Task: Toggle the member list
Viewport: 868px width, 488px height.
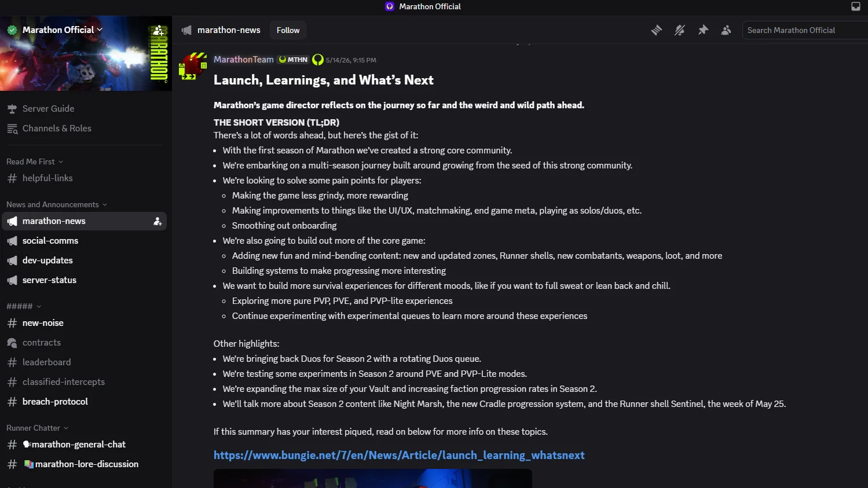Action: coord(726,30)
